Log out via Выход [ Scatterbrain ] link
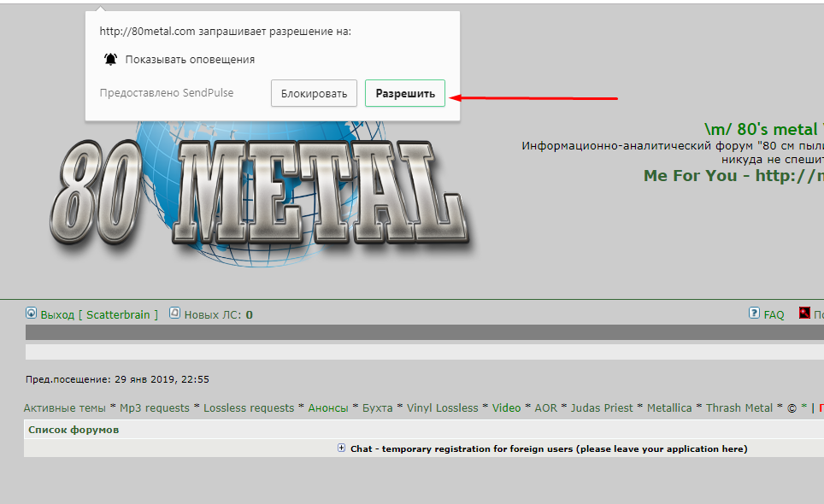The image size is (824, 504). (x=99, y=314)
